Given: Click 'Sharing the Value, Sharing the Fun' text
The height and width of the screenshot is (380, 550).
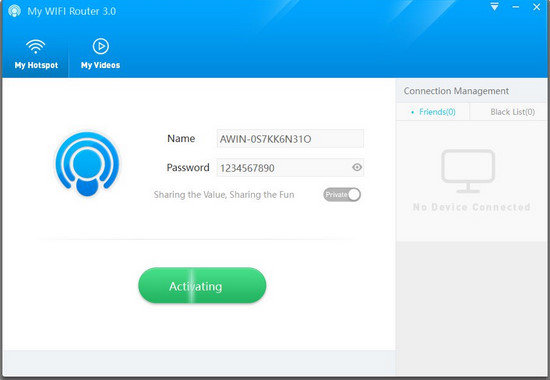Looking at the screenshot, I should tap(224, 195).
